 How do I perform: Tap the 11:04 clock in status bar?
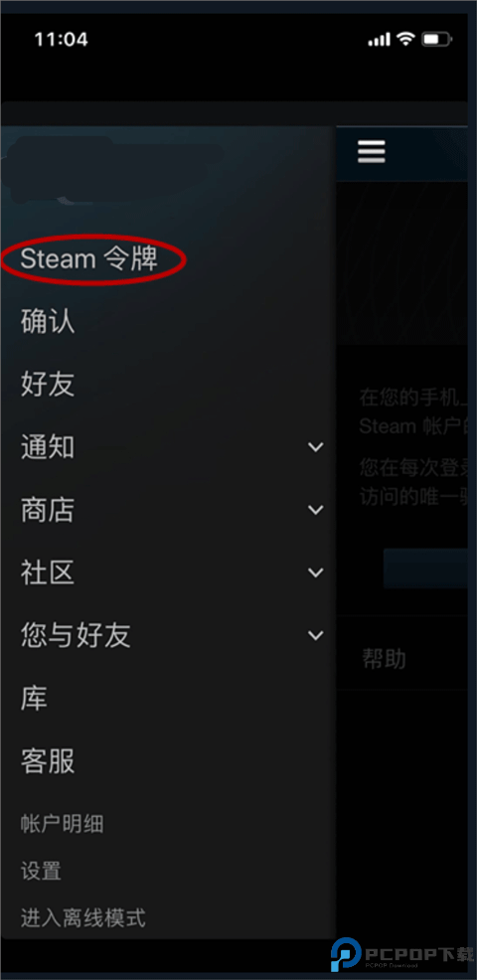tap(62, 40)
